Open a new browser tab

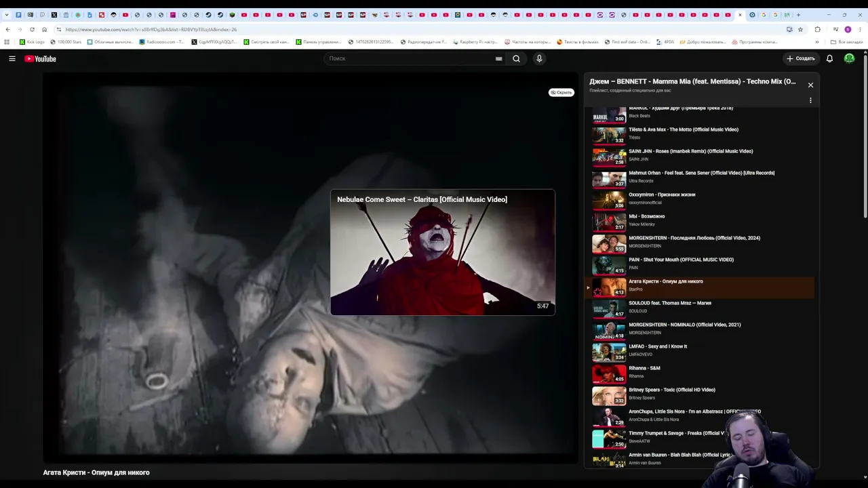798,15
